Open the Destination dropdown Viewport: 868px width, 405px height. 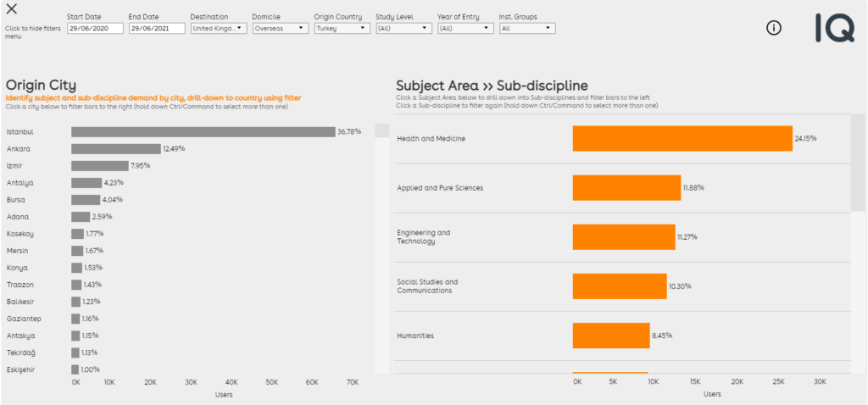[218, 28]
